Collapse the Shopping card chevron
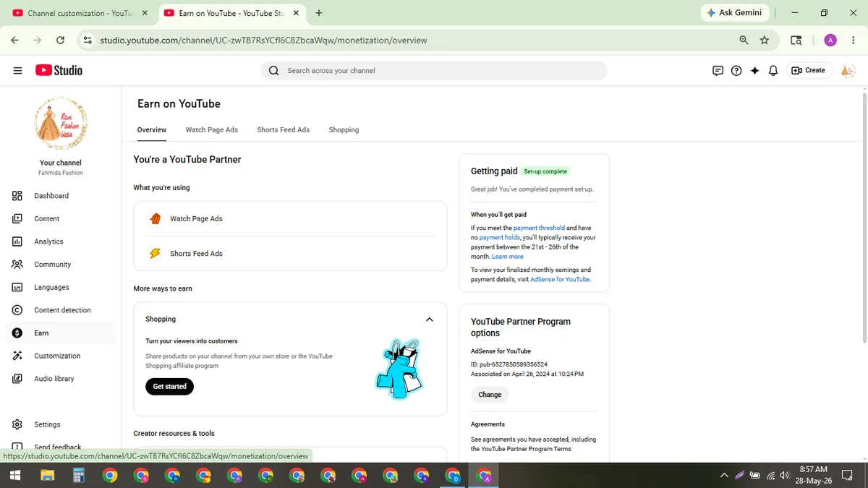 430,320
